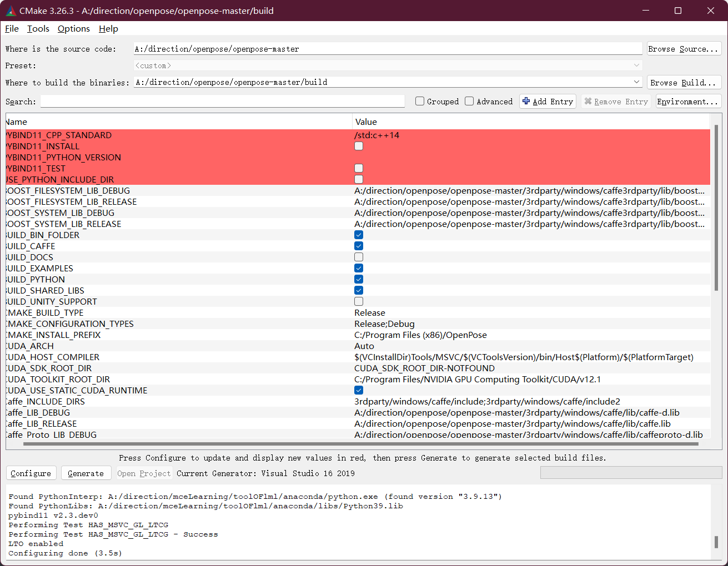Image resolution: width=728 pixels, height=566 pixels.
Task: Click the 'Configuring done (3.5s)' log line
Action: [x=65, y=553]
